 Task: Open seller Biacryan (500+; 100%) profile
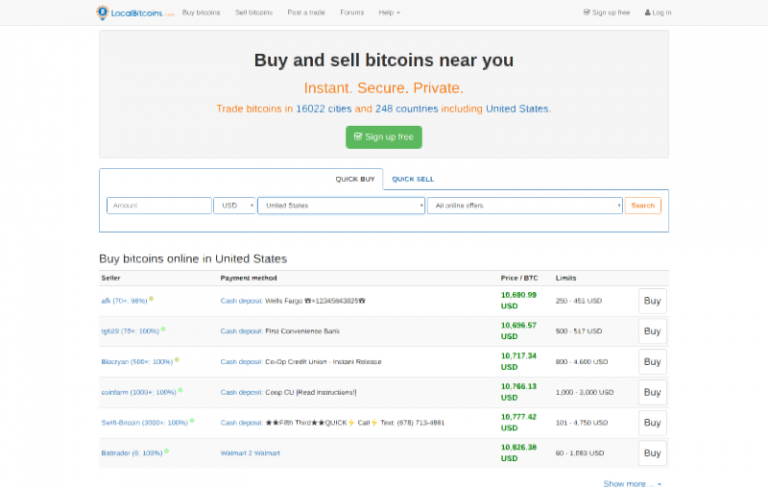[137, 362]
